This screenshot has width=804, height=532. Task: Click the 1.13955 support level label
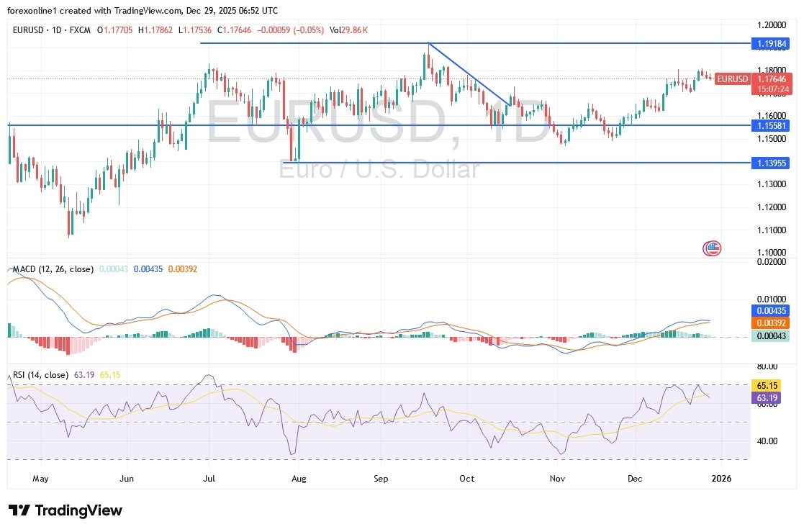tap(771, 163)
